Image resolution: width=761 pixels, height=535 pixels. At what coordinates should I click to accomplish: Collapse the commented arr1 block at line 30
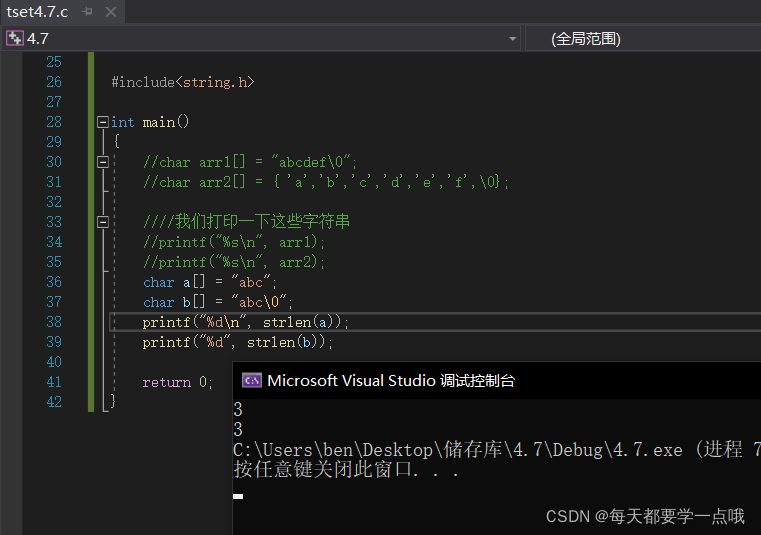(x=102, y=162)
